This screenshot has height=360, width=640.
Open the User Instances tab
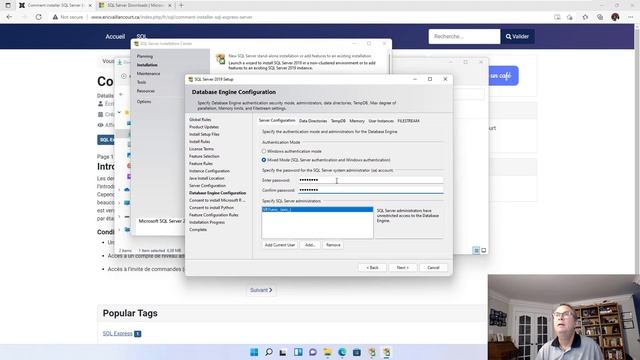coord(381,121)
